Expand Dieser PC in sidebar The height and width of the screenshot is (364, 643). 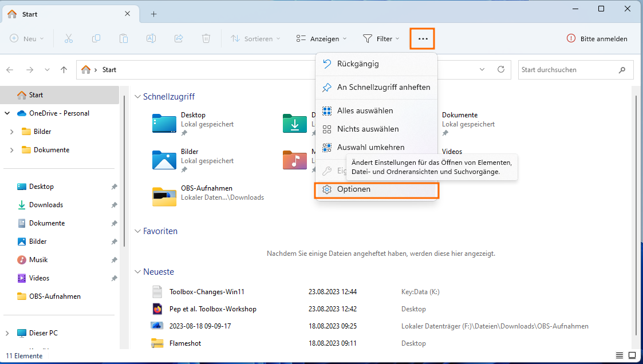[x=7, y=333]
